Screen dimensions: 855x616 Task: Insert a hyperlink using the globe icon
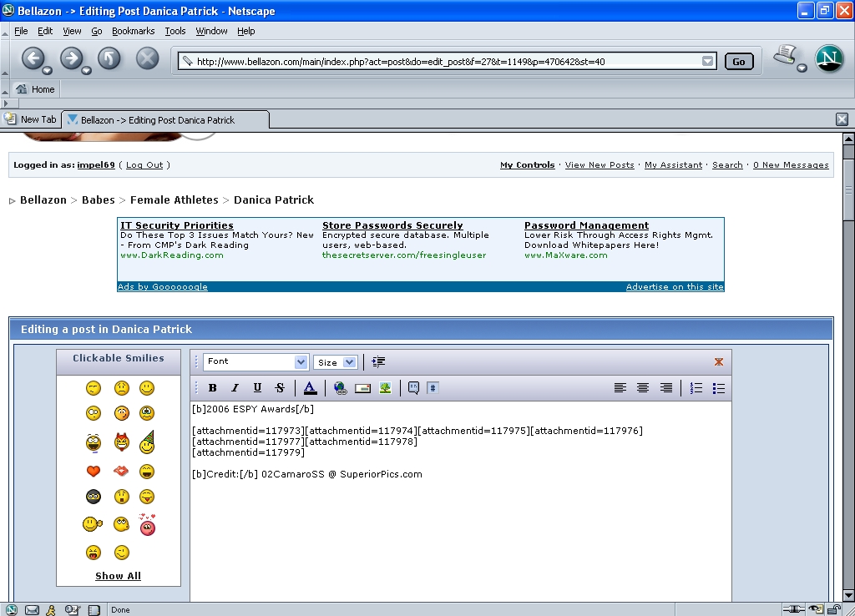point(340,388)
